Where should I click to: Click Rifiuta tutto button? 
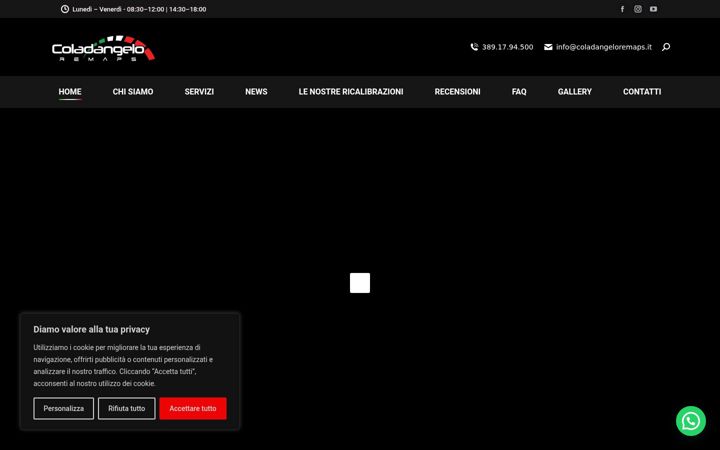click(x=127, y=408)
